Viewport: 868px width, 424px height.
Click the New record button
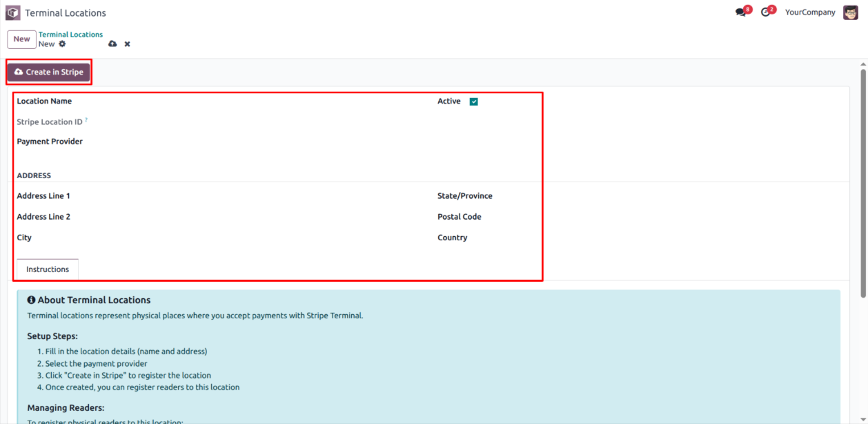(21, 39)
